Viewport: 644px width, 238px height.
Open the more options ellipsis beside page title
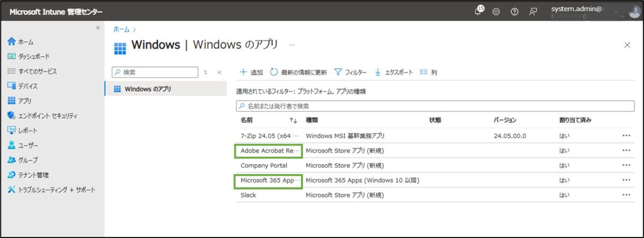[292, 45]
